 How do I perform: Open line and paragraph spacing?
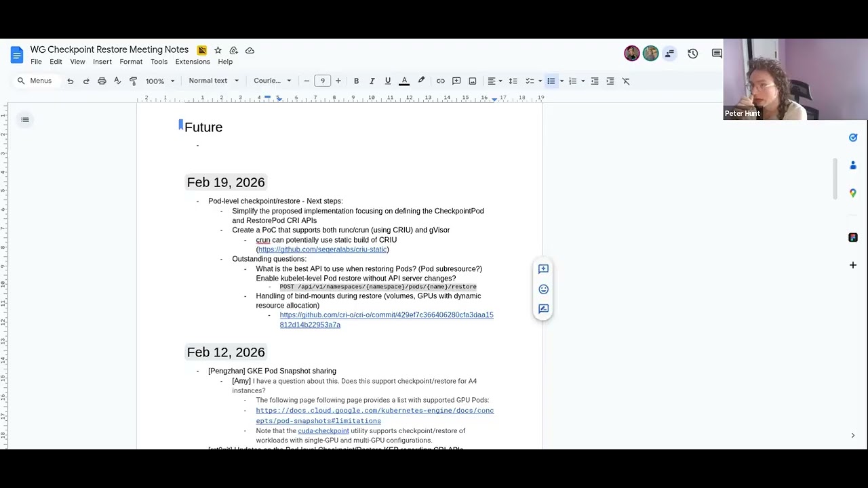pos(513,81)
